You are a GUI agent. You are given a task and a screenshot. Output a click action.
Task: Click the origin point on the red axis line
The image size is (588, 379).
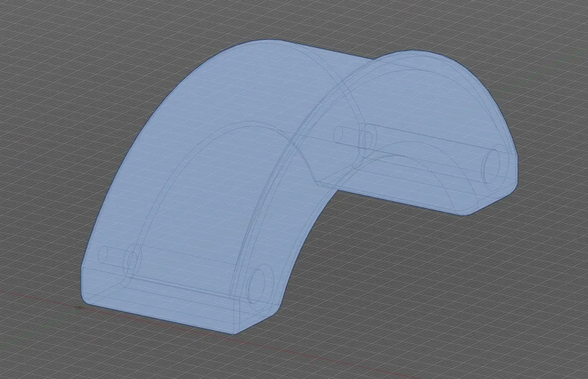coord(78,308)
